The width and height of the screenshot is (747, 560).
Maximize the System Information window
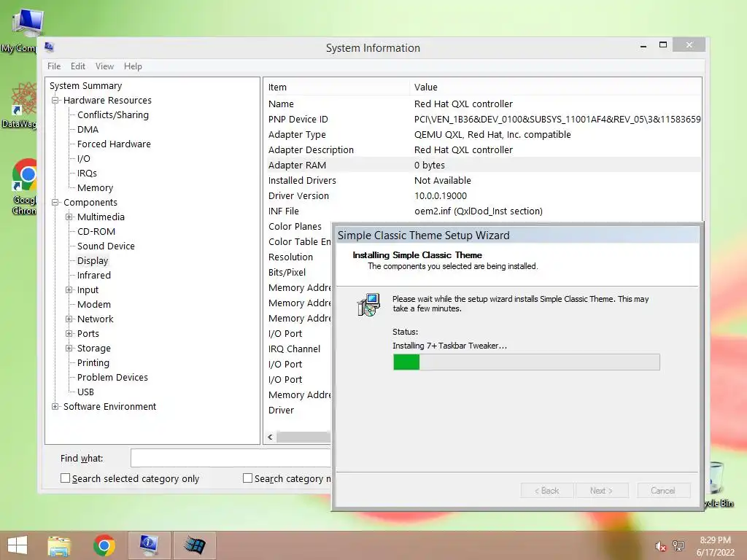coord(662,44)
